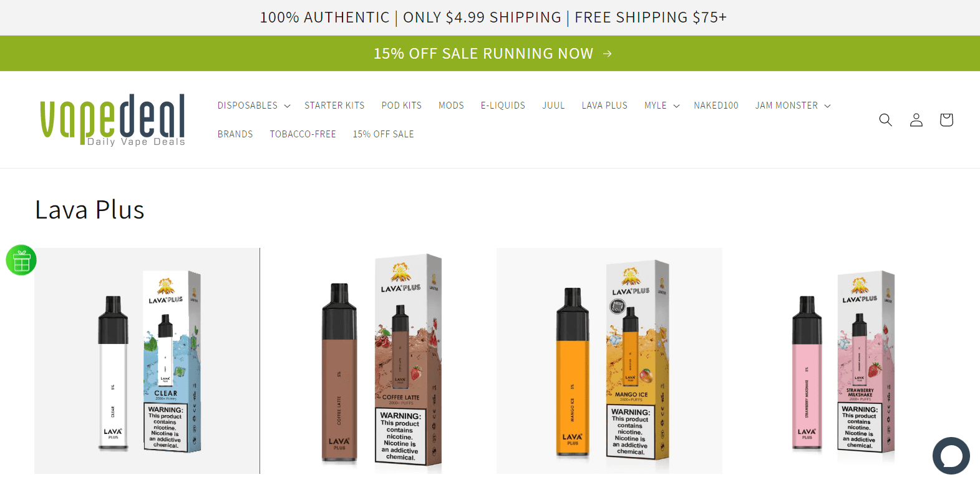
Task: Click the sale banner arrow icon
Action: [608, 54]
